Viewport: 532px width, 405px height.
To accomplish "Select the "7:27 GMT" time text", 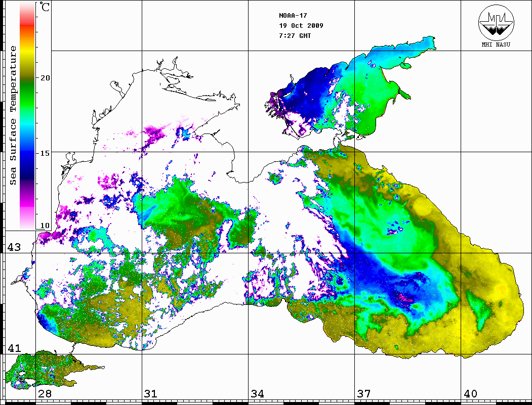I will (x=295, y=36).
